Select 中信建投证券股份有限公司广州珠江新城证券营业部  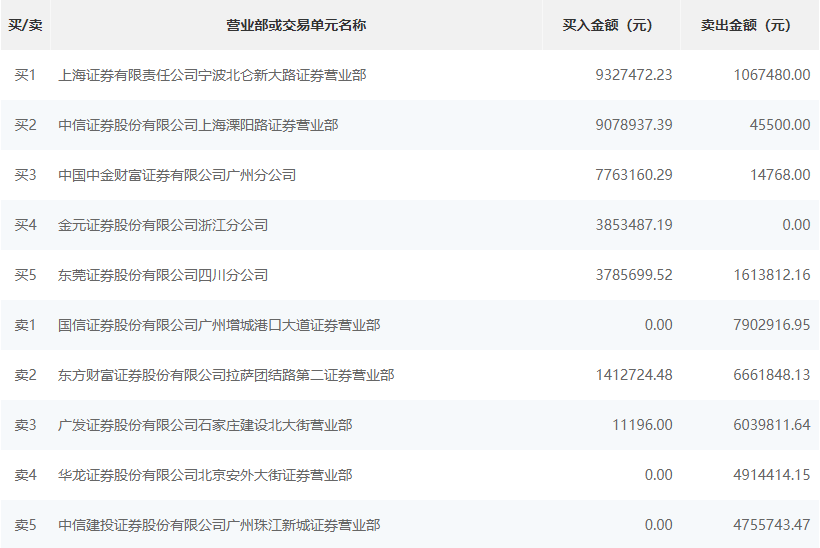click(219, 525)
